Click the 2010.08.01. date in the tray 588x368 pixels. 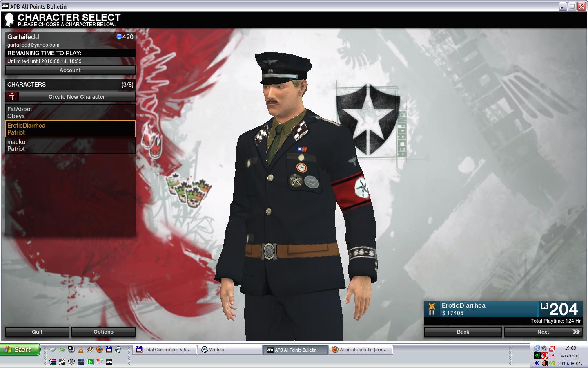[x=570, y=363]
